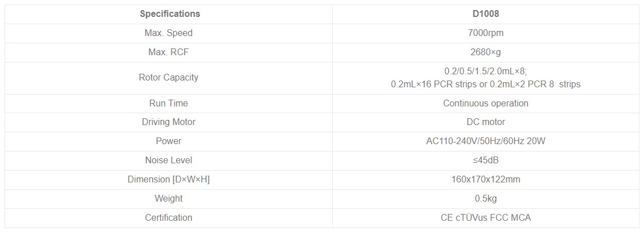Click the Specifications header cell
The width and height of the screenshot is (644, 232).
point(169,14)
